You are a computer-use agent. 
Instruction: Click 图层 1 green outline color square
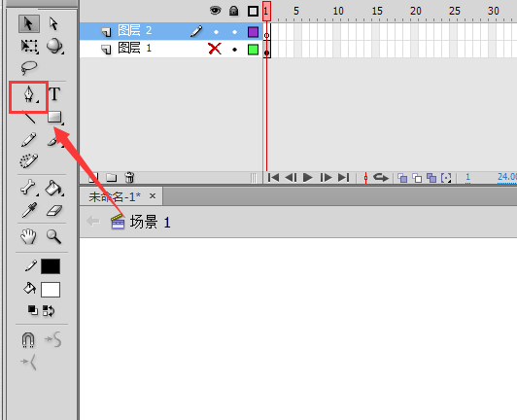pyautogui.click(x=253, y=50)
